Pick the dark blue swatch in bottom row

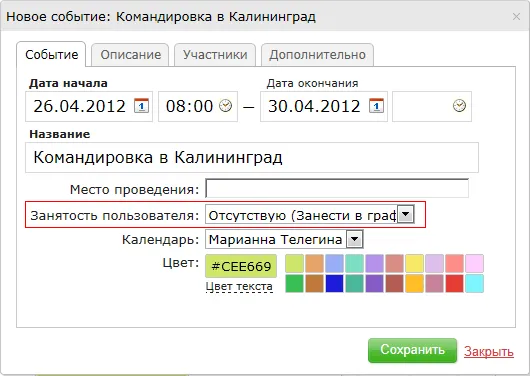tap(334, 283)
